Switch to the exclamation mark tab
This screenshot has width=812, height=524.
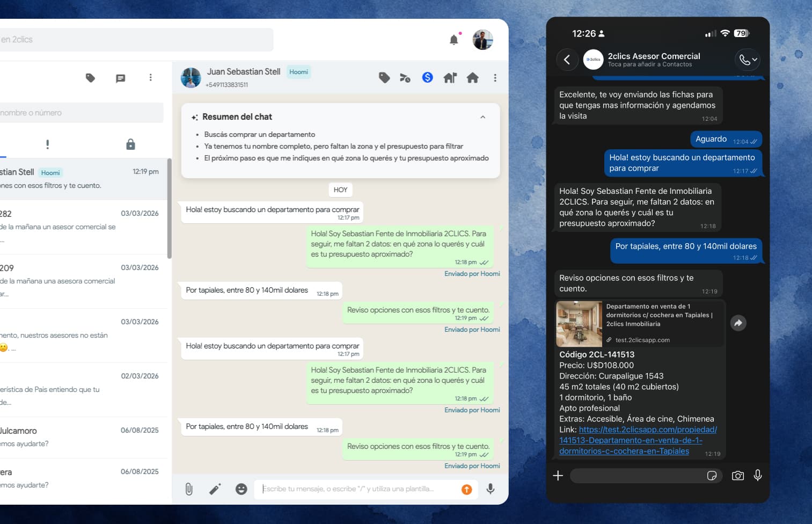click(x=48, y=144)
